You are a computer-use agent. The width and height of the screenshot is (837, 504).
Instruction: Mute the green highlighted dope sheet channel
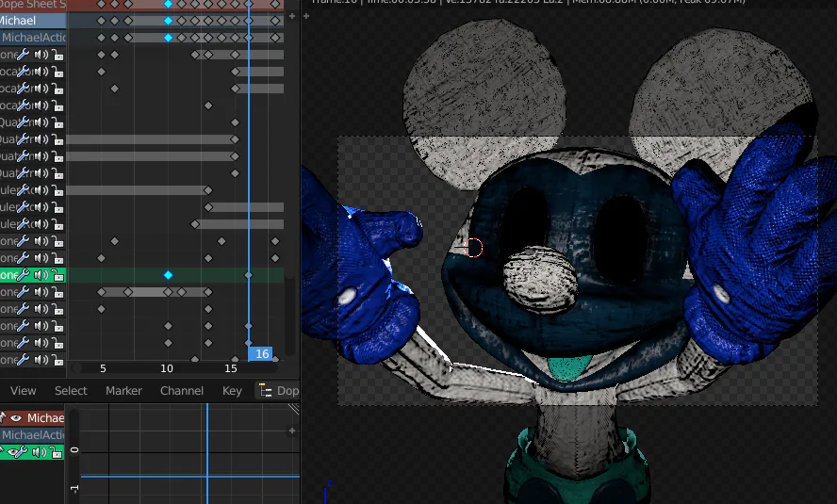(x=41, y=275)
